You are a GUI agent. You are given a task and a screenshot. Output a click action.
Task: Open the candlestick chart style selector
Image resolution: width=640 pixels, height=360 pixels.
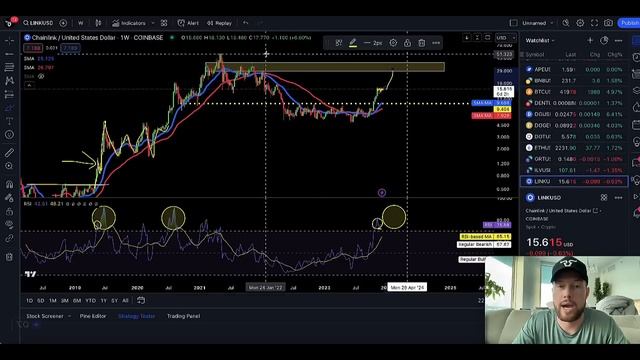coord(98,23)
